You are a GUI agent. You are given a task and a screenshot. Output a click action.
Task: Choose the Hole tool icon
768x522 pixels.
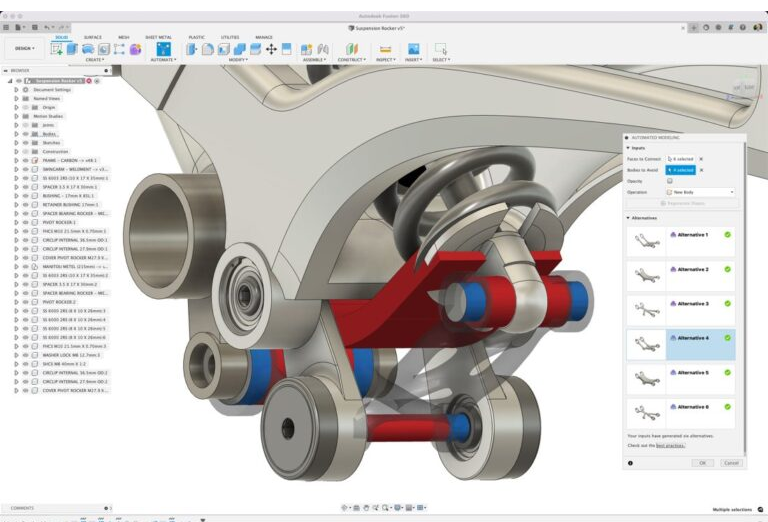click(x=104, y=49)
